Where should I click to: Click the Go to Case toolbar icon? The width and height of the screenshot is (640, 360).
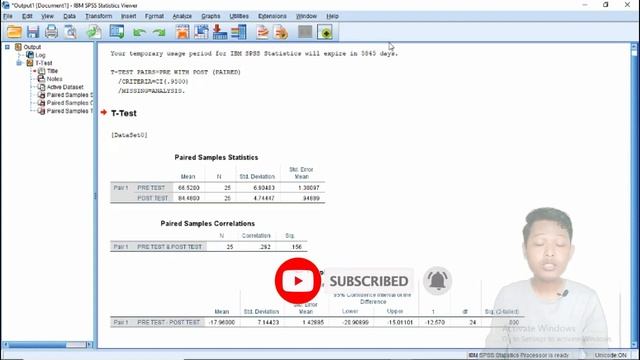(201, 32)
